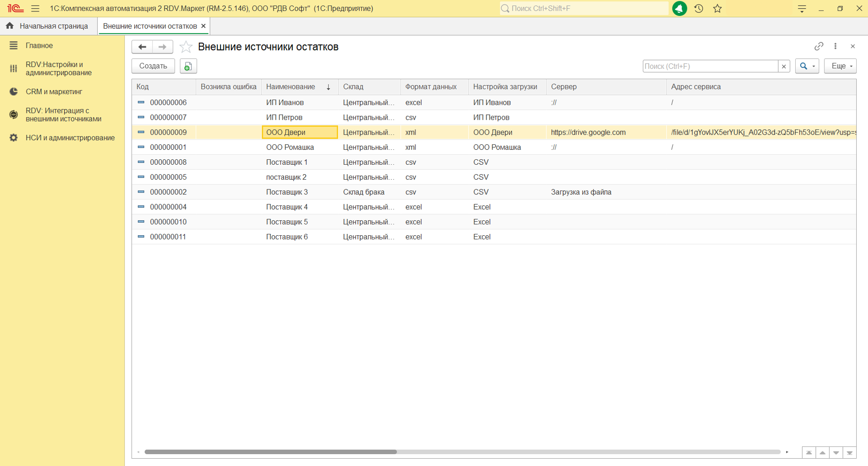Expand the Еще dropdown menu

tap(840, 66)
